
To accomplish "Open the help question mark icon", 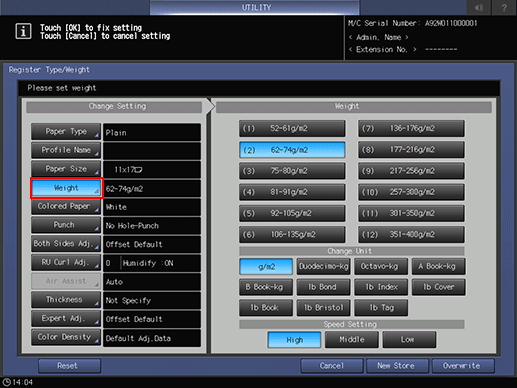I will pos(504,7).
